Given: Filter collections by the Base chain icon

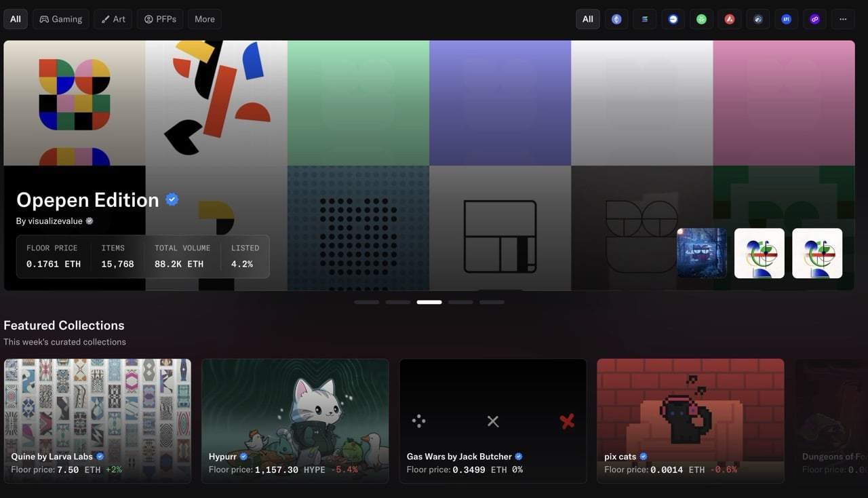Looking at the screenshot, I should (x=673, y=19).
